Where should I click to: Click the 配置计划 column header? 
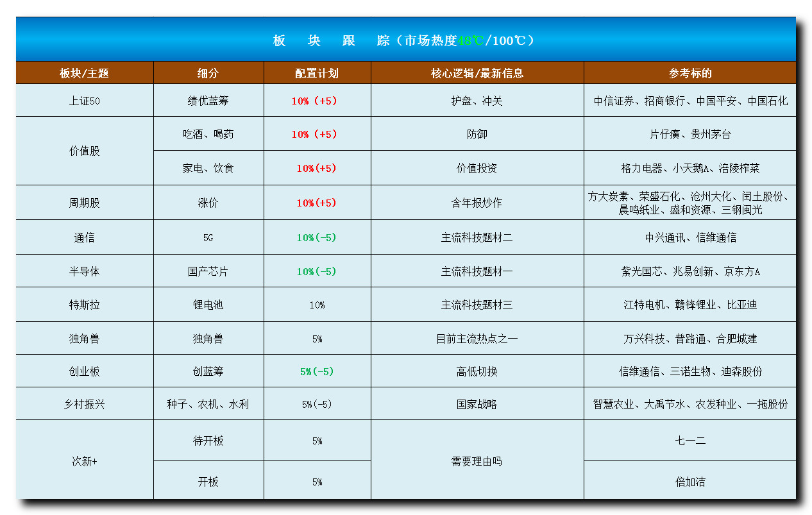317,73
